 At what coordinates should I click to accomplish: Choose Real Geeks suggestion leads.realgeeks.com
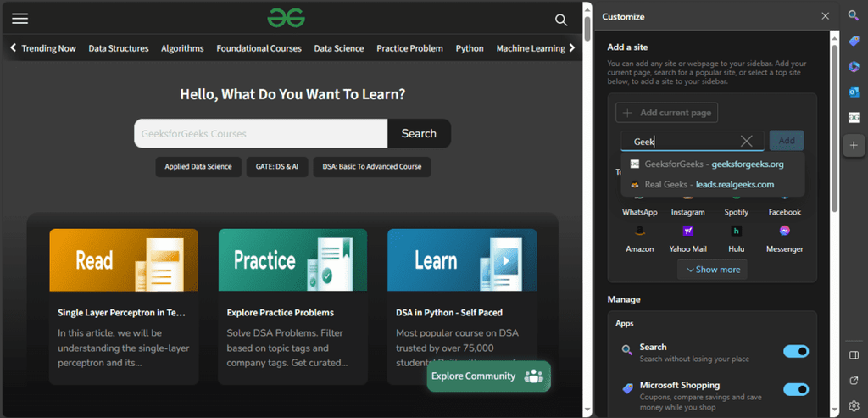click(x=712, y=184)
